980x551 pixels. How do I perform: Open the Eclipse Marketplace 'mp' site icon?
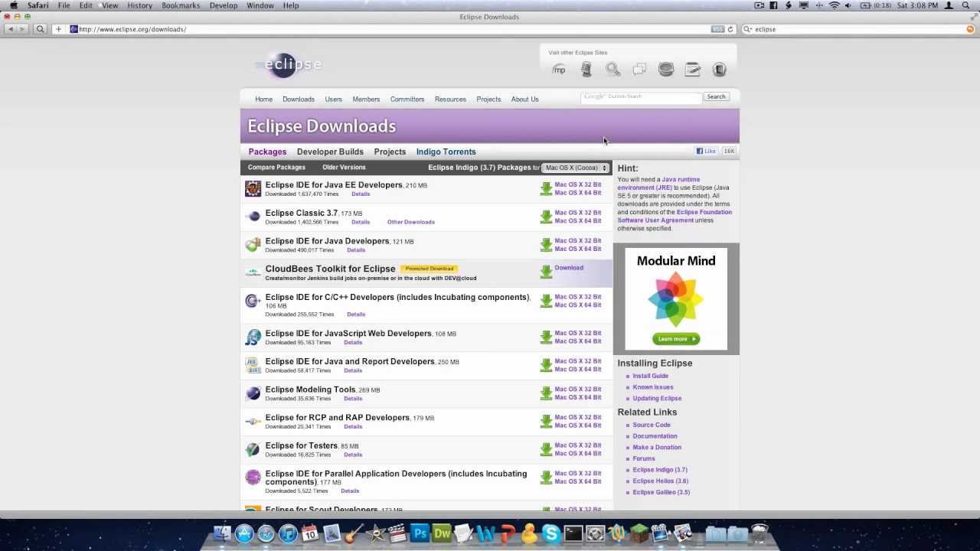(559, 70)
